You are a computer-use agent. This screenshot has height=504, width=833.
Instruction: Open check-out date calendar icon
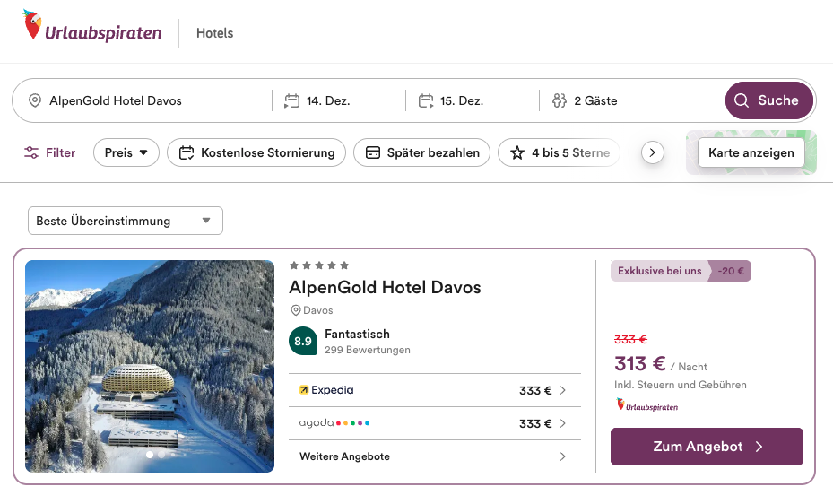[426, 100]
